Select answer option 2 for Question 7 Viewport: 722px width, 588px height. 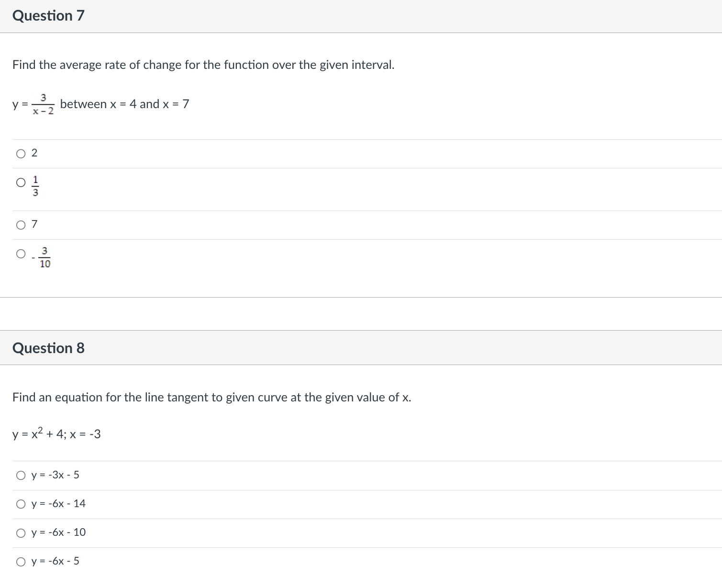[21, 153]
